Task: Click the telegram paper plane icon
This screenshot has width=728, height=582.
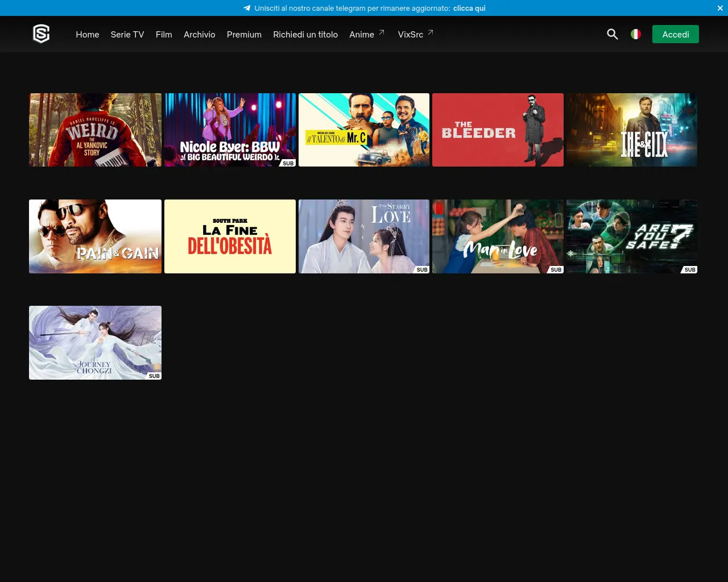Action: pos(247,8)
